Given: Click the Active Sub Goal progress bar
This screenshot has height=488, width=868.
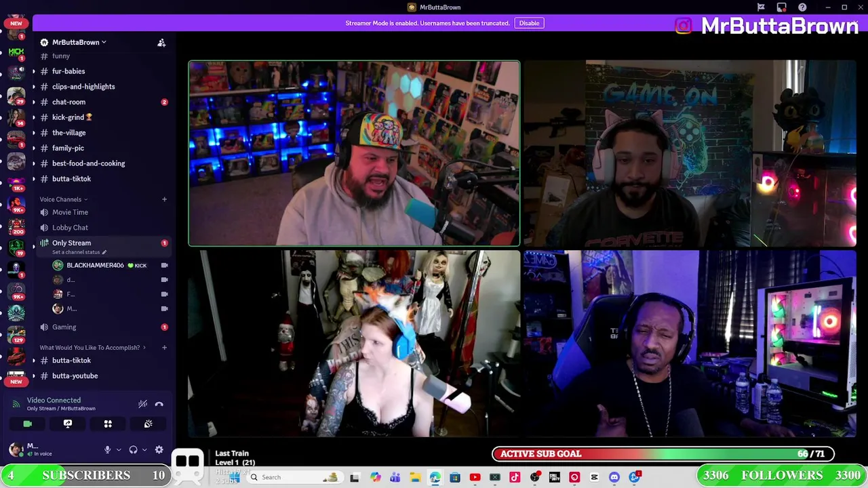Looking at the screenshot, I should (663, 454).
